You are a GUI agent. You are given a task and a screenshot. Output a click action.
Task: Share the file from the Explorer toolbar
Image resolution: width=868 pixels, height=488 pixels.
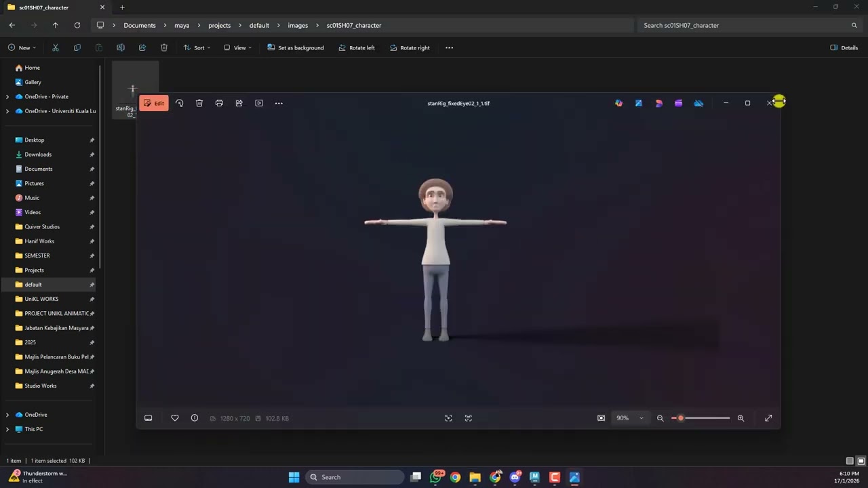pyautogui.click(x=142, y=47)
